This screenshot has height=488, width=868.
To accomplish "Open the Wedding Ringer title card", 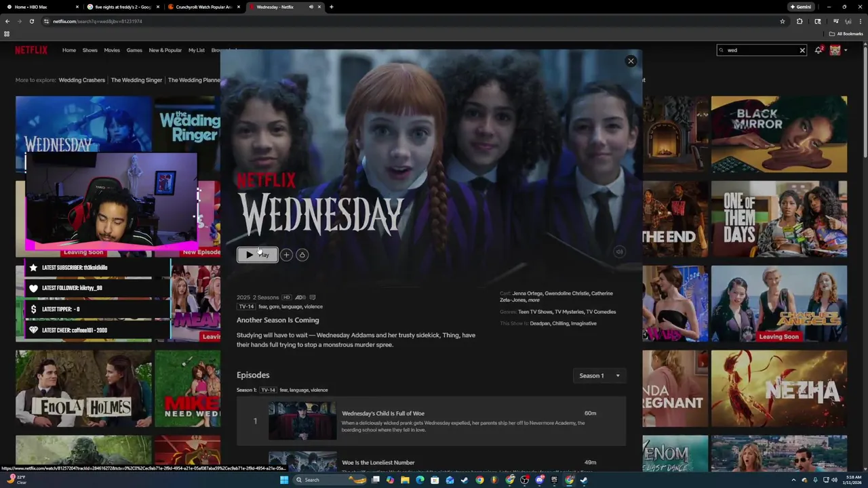I will 187,125.
